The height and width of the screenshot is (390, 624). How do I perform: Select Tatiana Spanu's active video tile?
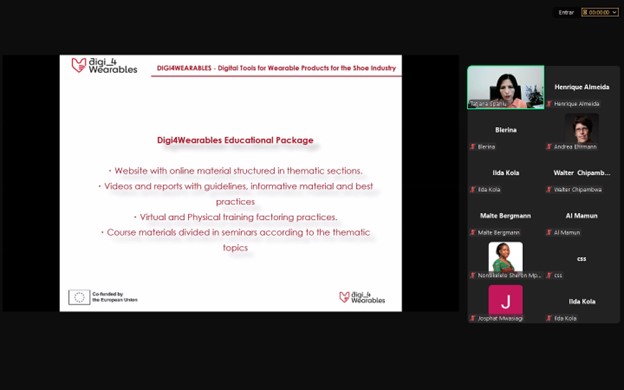pyautogui.click(x=506, y=87)
